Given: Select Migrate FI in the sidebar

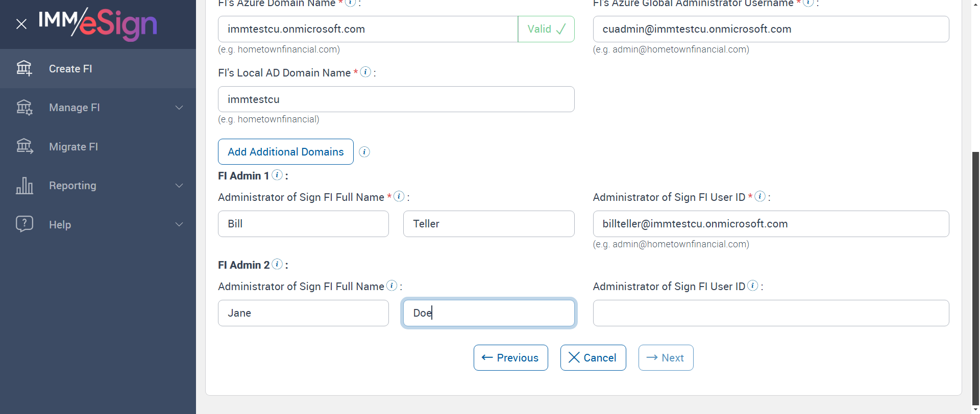Looking at the screenshot, I should [73, 147].
